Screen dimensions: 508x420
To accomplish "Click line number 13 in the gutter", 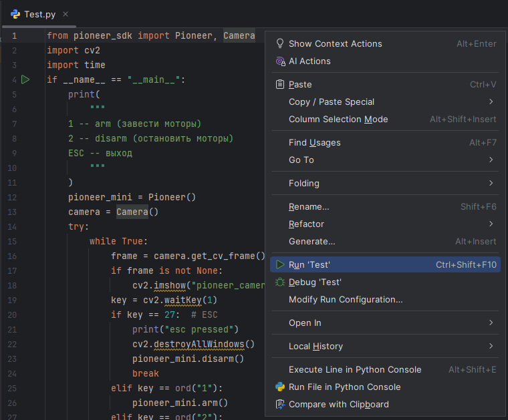I will pyautogui.click(x=13, y=212).
